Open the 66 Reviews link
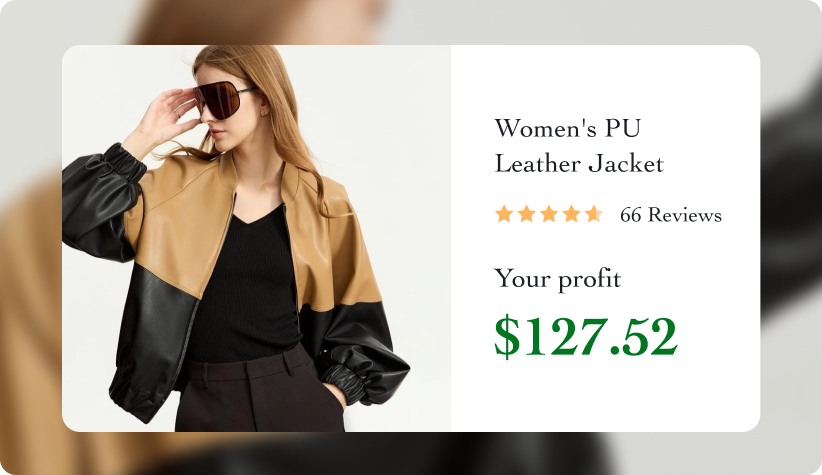This screenshot has height=475, width=822. pyautogui.click(x=671, y=215)
